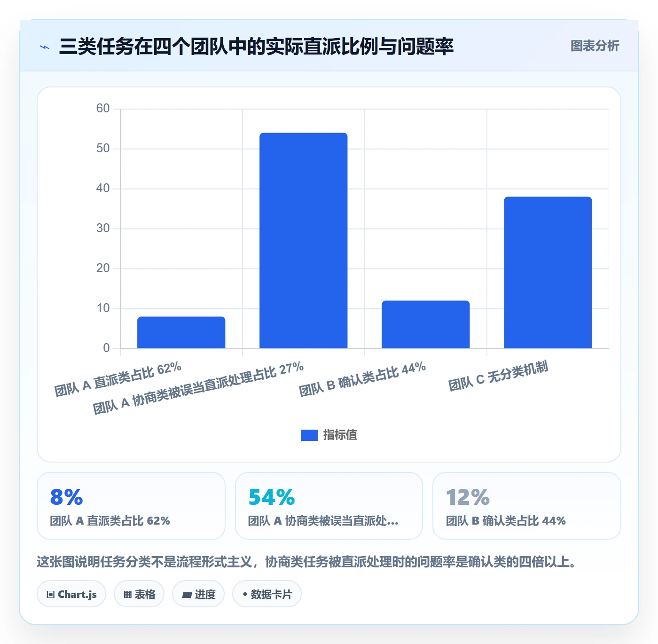Click the lightning icon beside the title

click(x=45, y=47)
